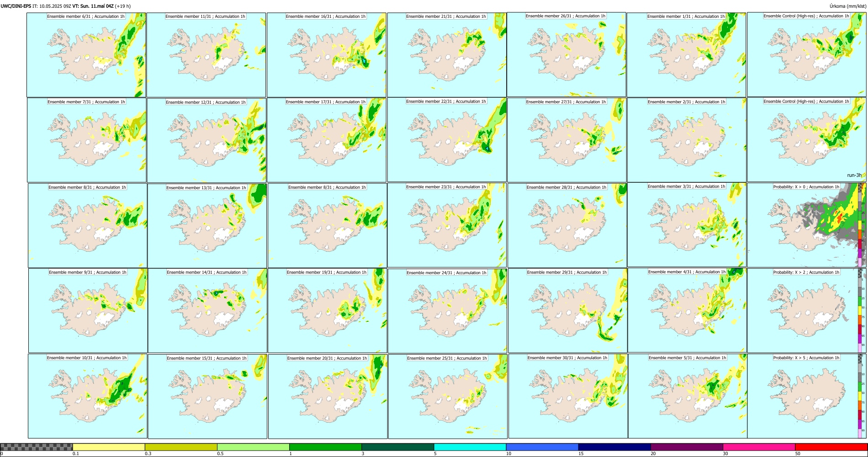Click the vertical probability color scale on the X > 5 panel

coord(860,396)
